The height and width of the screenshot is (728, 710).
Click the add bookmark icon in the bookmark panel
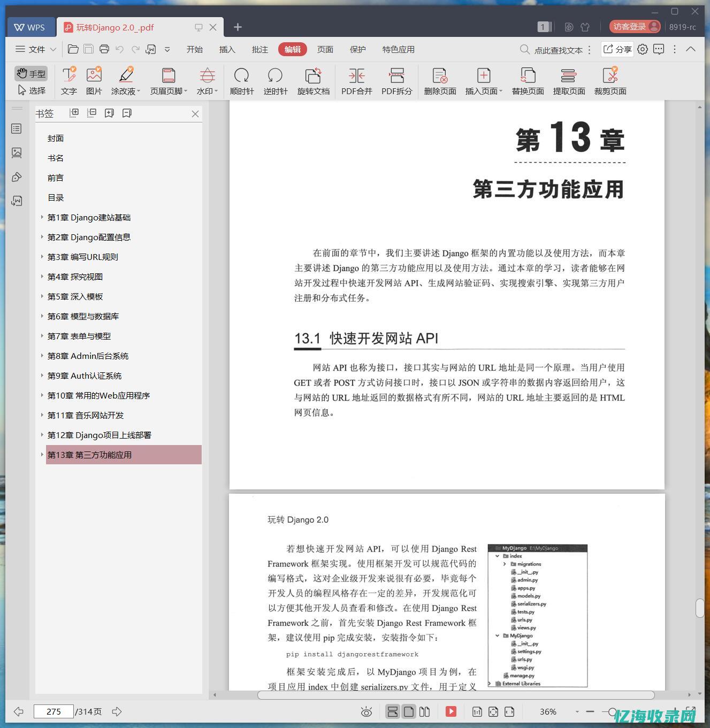pyautogui.click(x=110, y=113)
